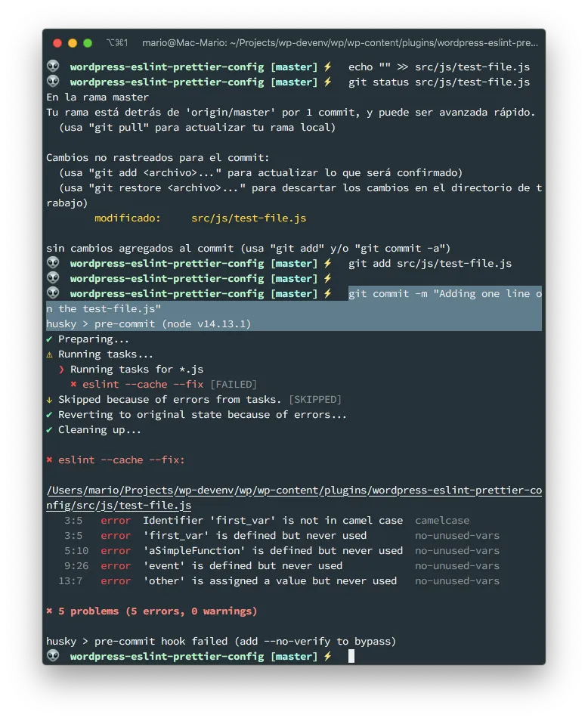
Task: Click the alien icon beside git status command
Action: pyautogui.click(x=54, y=82)
